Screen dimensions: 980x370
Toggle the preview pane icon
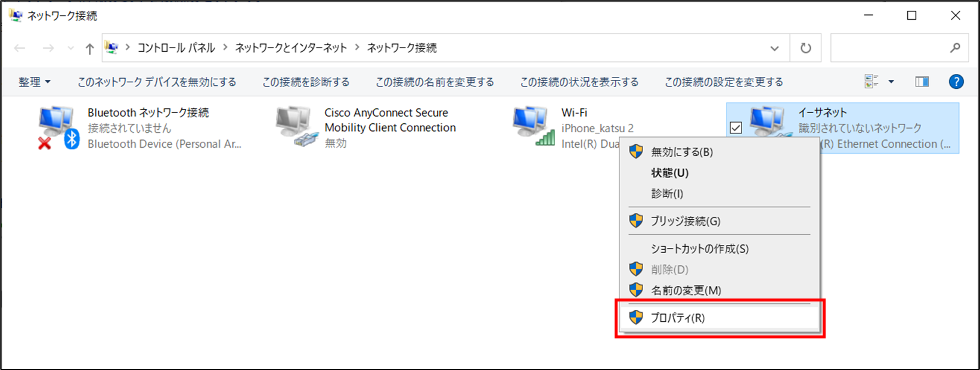point(922,82)
